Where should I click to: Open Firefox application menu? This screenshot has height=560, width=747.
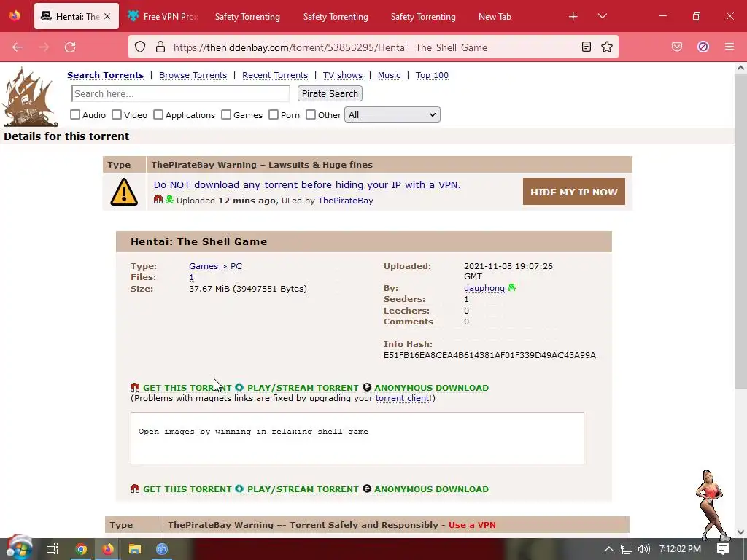(729, 47)
